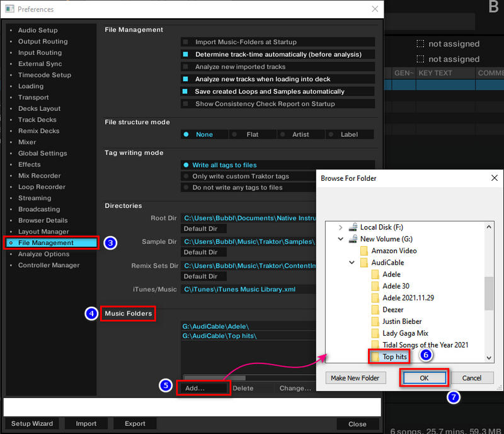Collapse New Volume (G:) tree node
The image size is (504, 434).
click(x=341, y=239)
